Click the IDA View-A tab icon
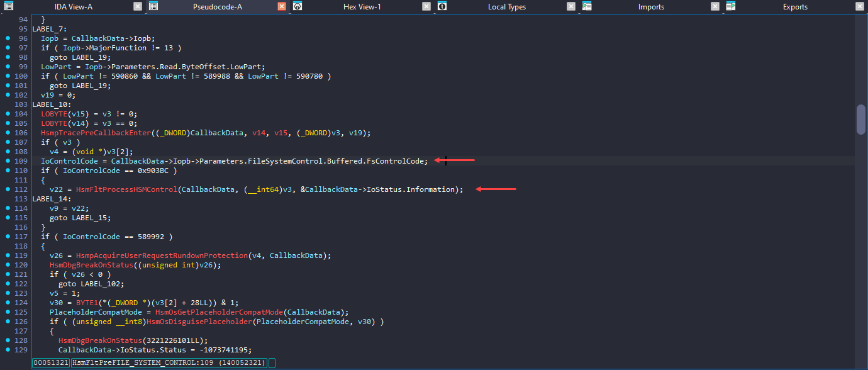This screenshot has height=370, width=868. 6,7
